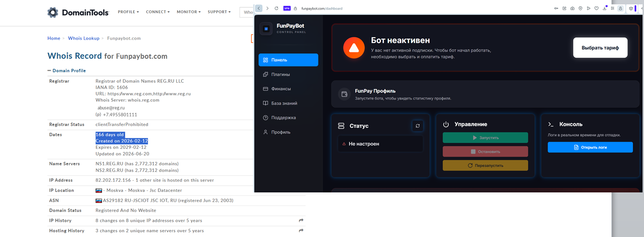
Task: Toggle the VPN badge in address bar
Action: click(x=287, y=8)
